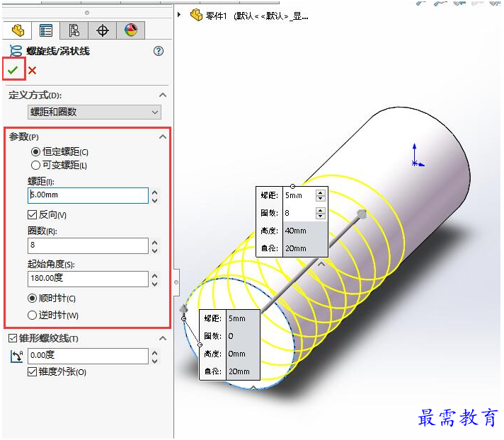The image size is (504, 440).
Task: Select the 顺时针 clockwise option
Action: (x=32, y=298)
